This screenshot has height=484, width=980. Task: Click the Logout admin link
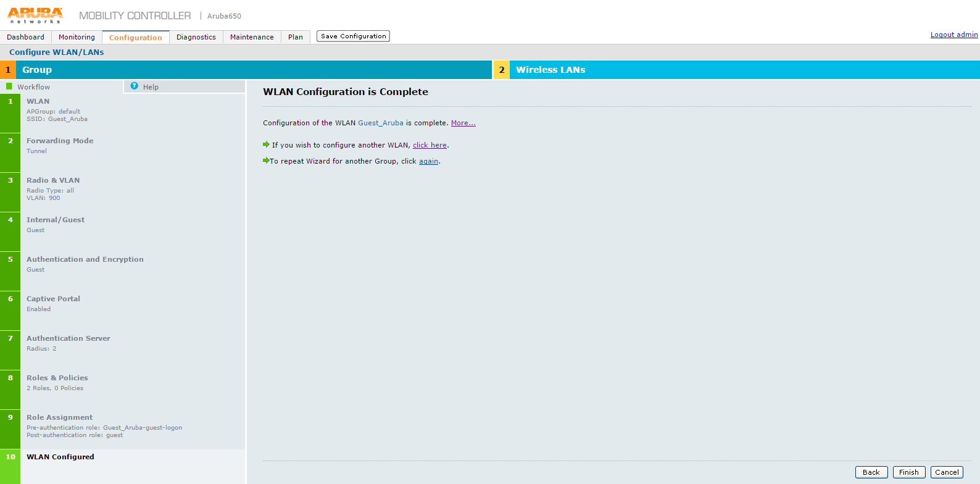tap(954, 35)
